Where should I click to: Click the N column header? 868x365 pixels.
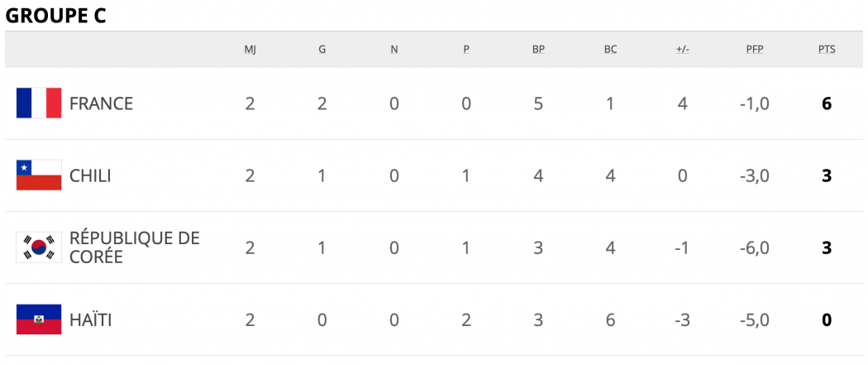394,50
